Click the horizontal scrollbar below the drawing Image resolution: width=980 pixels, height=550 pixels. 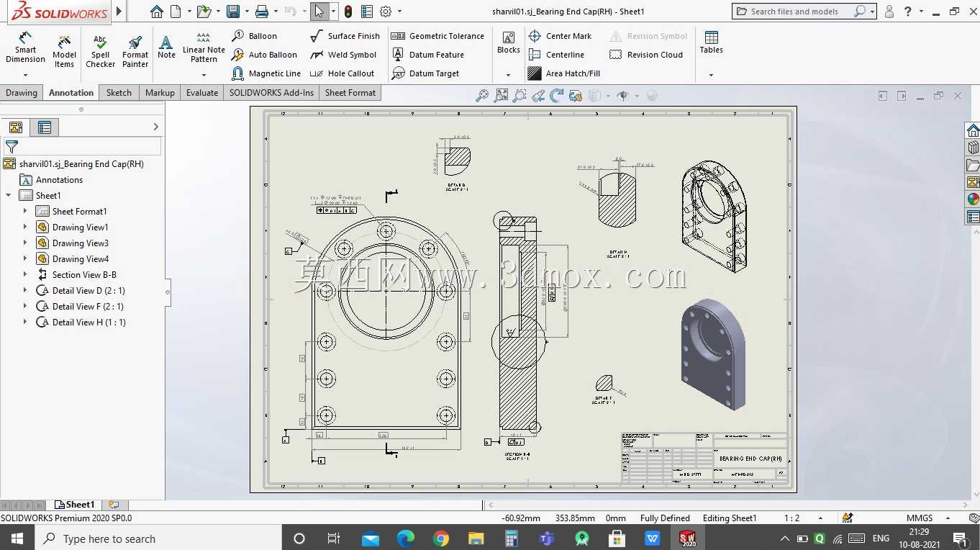point(727,505)
